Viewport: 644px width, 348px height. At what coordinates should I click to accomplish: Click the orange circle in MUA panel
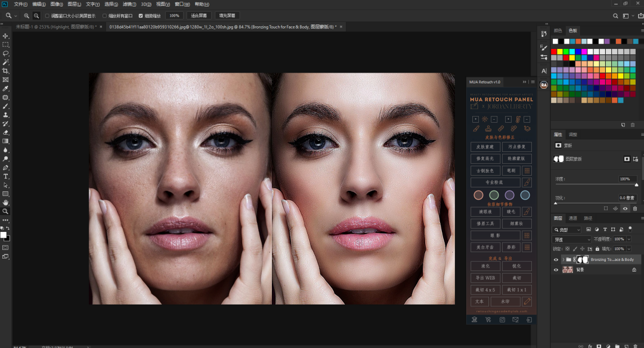click(x=478, y=195)
